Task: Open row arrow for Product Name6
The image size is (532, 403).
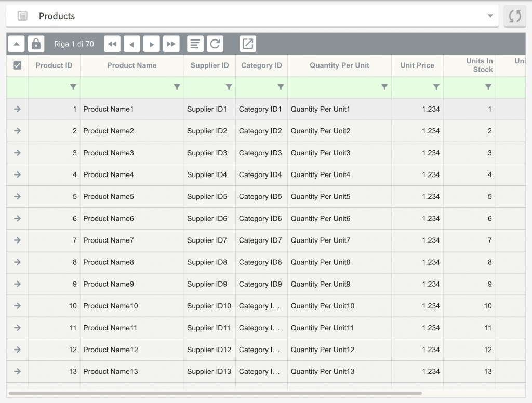Action: click(17, 219)
